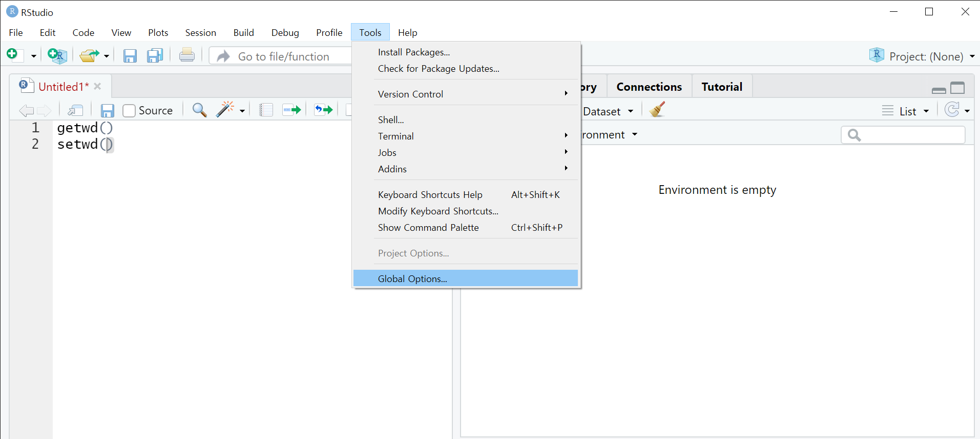Screen dimensions: 980x439
Task: Expand the Jobs submenu
Action: point(466,153)
